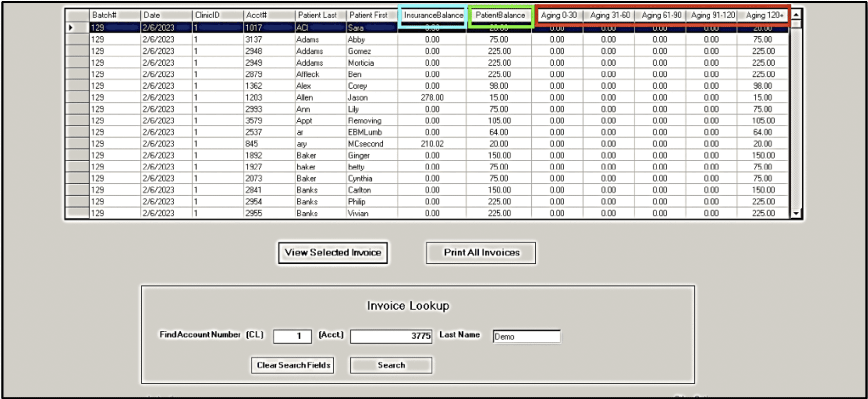Click View Selected Invoice button

(333, 252)
